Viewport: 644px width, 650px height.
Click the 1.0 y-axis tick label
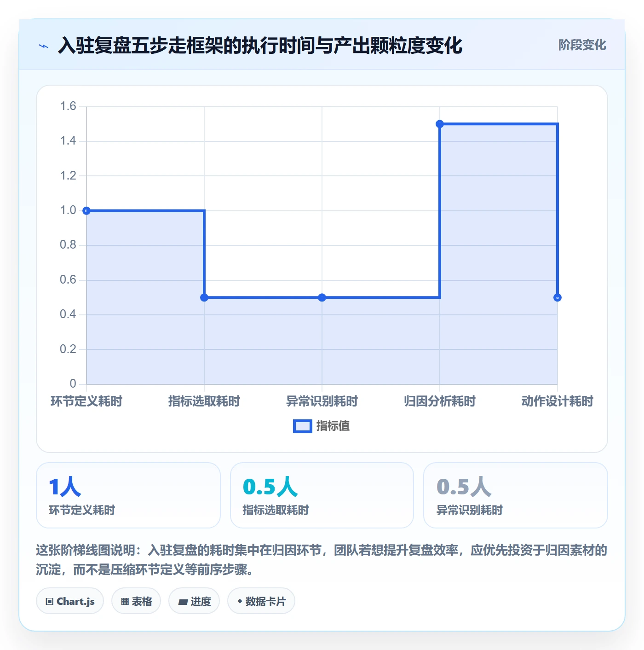tap(68, 210)
